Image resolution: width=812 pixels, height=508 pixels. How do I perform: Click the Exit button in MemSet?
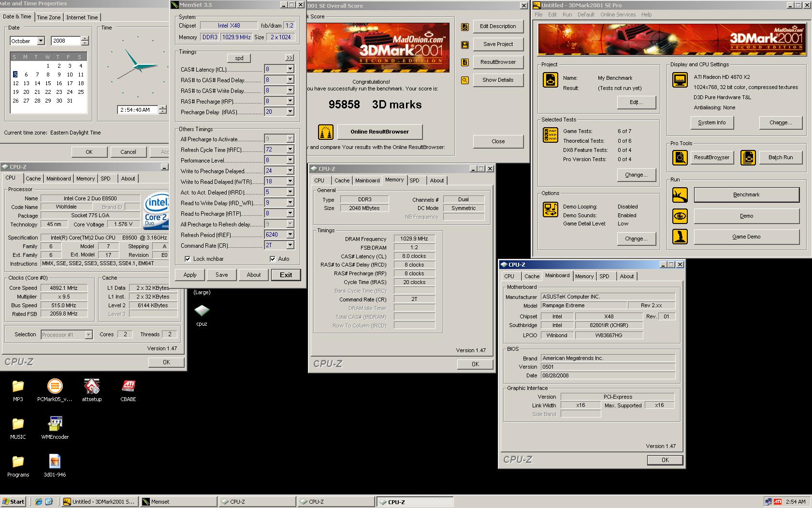[x=286, y=275]
